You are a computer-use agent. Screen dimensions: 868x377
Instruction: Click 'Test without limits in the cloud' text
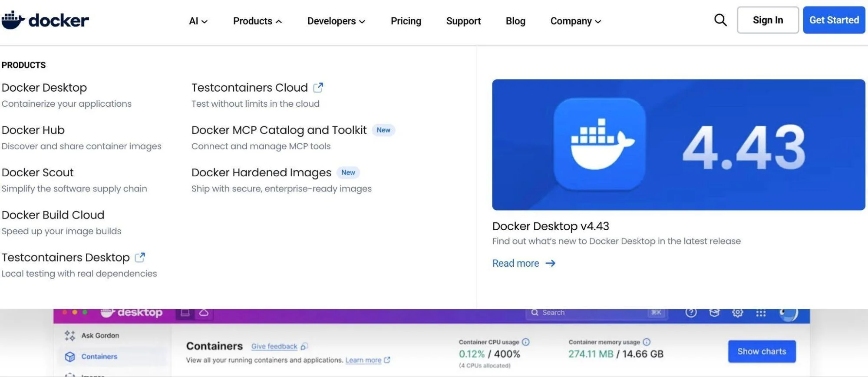coord(255,104)
